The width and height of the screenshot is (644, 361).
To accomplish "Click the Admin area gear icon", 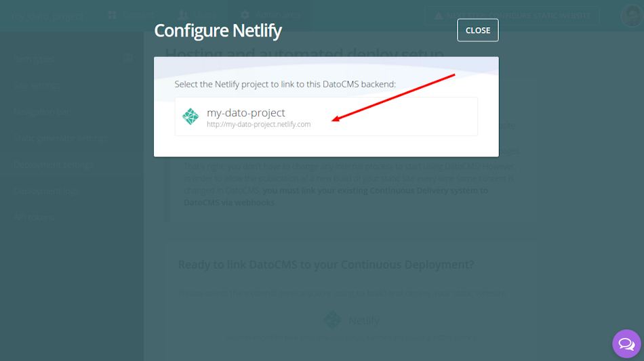I will [245, 15].
